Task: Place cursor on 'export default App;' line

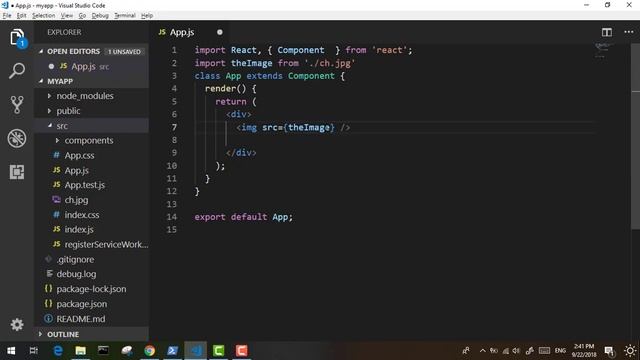Action: (243, 217)
